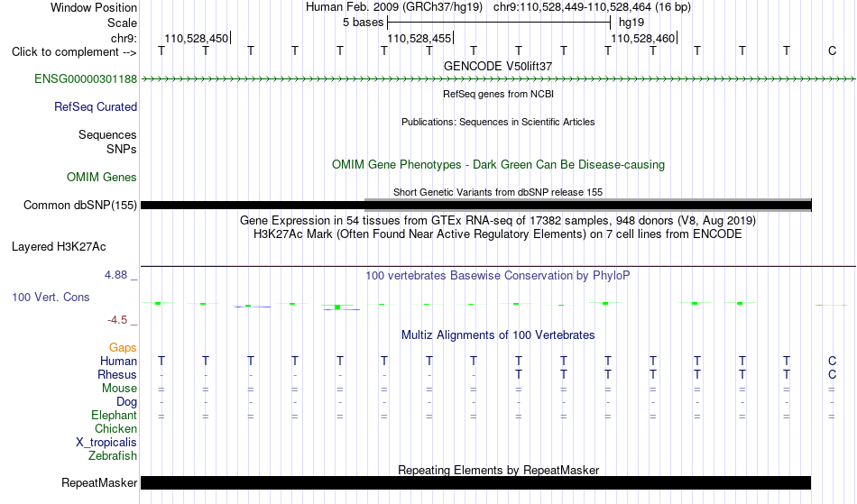Select the Elephant species label

pos(115,416)
